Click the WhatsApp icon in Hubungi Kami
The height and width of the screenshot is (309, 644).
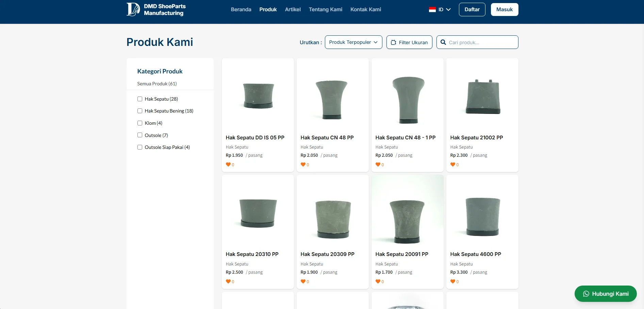[586, 294]
